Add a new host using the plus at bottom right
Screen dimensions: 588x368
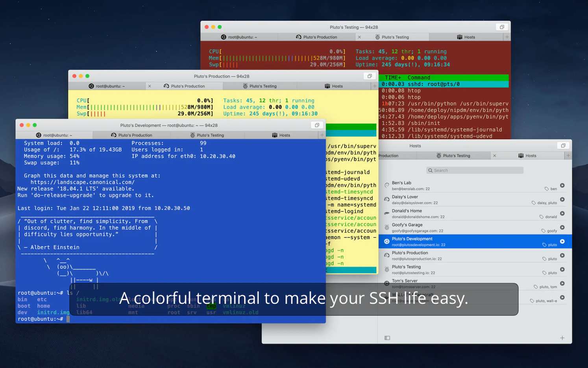point(562,338)
